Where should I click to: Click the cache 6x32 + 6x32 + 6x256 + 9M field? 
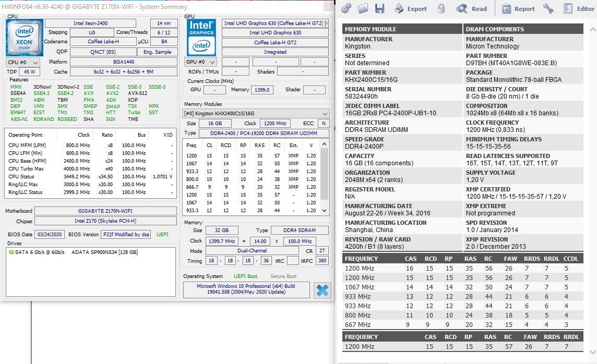(x=124, y=71)
